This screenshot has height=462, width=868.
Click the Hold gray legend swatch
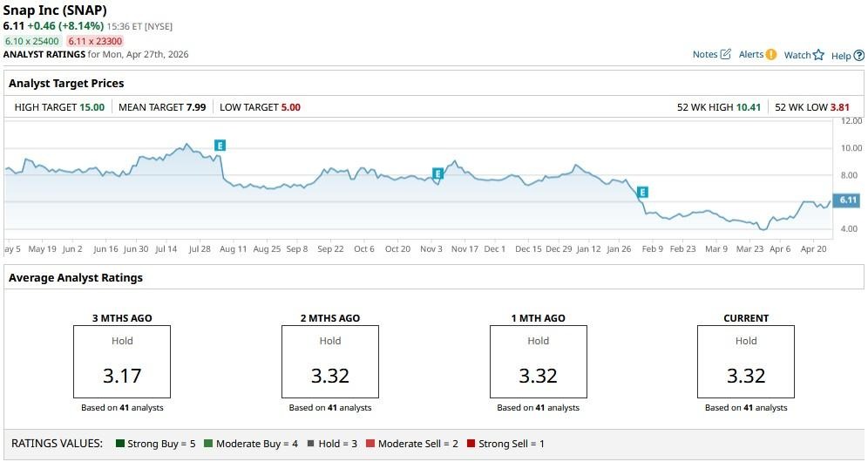[310, 443]
